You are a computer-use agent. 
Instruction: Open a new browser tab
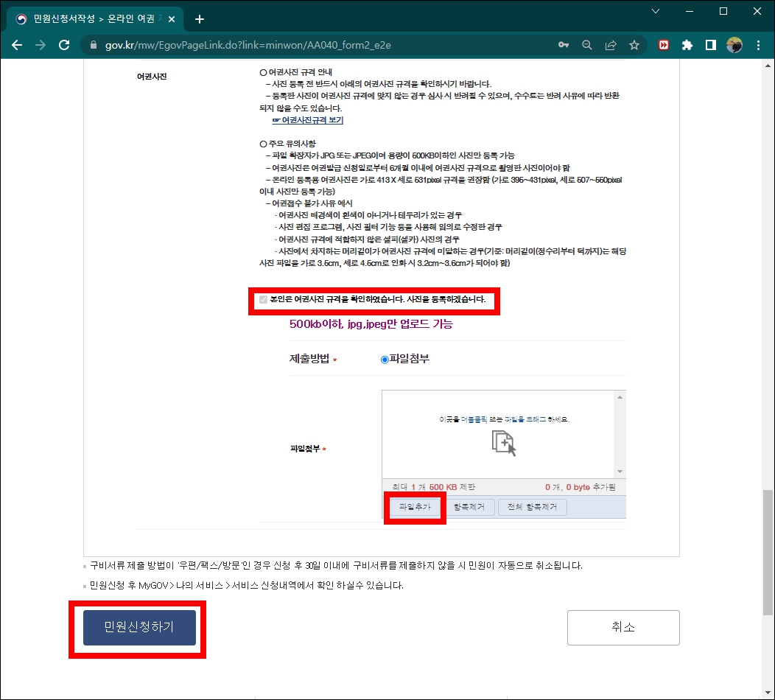199,18
